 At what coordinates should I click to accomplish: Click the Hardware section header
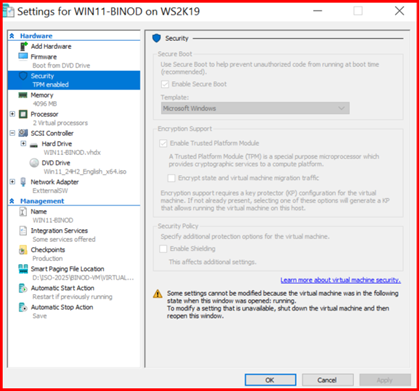point(36,36)
